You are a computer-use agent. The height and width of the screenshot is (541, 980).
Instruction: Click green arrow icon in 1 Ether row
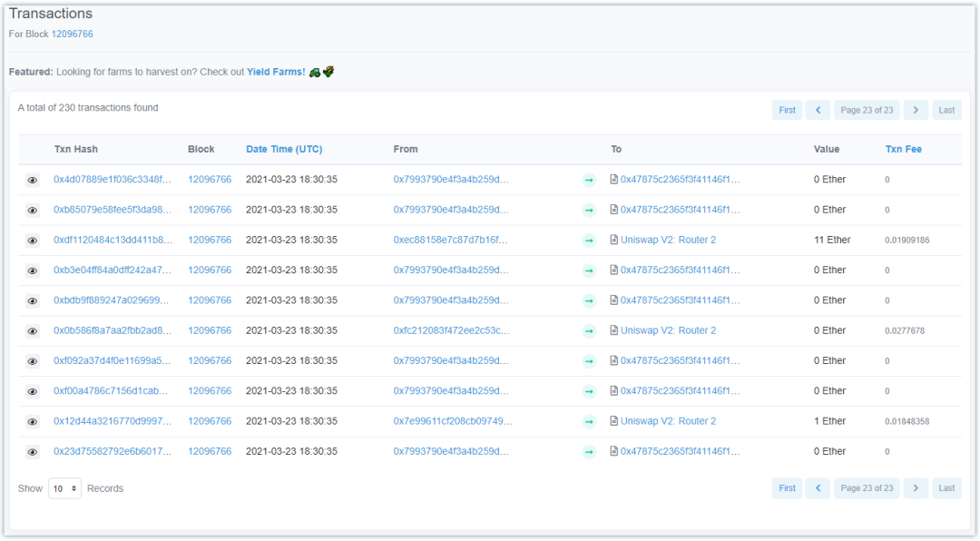(x=589, y=421)
